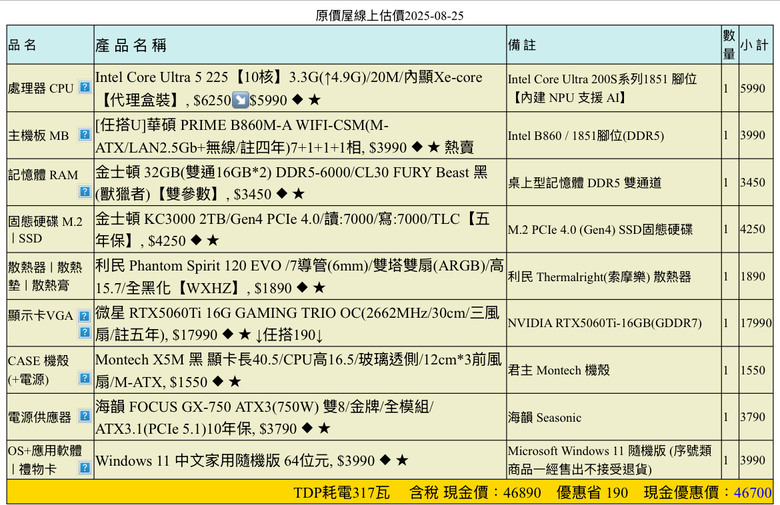Click the 優惠省 190 footer text

(x=592, y=493)
